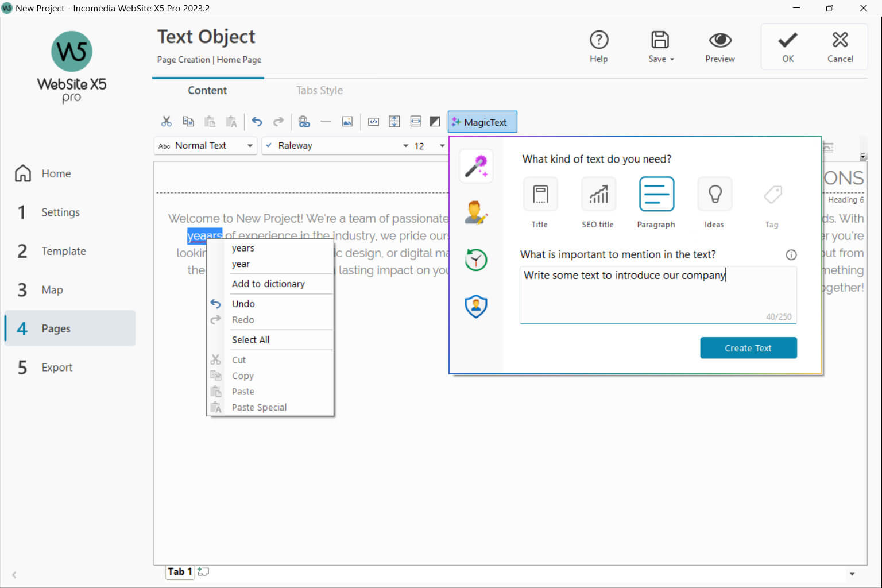The height and width of the screenshot is (588, 882).
Task: Click inside the MagicText prompt field
Action: coord(657,294)
